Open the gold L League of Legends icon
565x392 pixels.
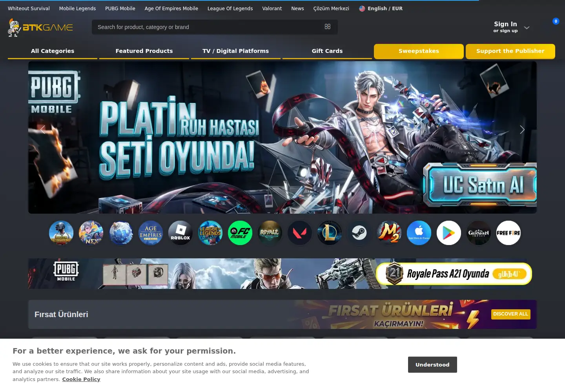click(330, 233)
